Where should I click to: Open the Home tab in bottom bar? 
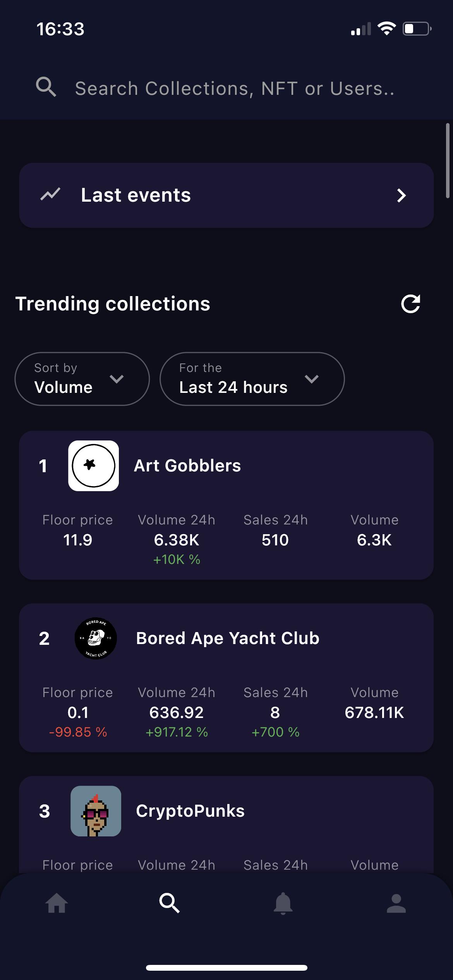(x=57, y=903)
